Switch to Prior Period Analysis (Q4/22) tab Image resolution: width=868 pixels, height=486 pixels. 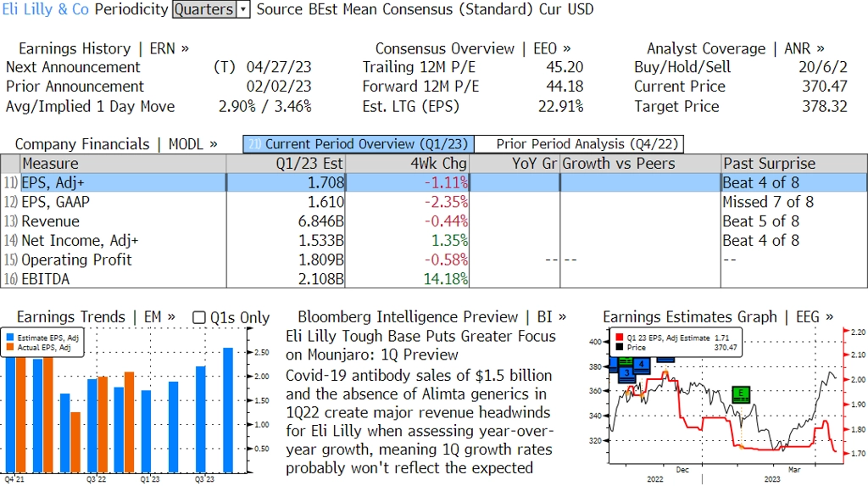tap(579, 144)
